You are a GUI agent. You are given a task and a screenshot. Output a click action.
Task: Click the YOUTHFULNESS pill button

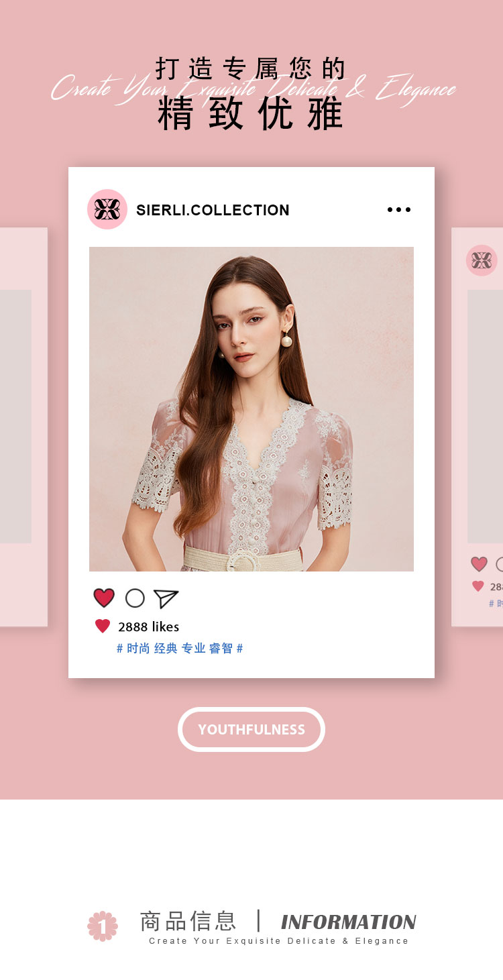(x=251, y=729)
